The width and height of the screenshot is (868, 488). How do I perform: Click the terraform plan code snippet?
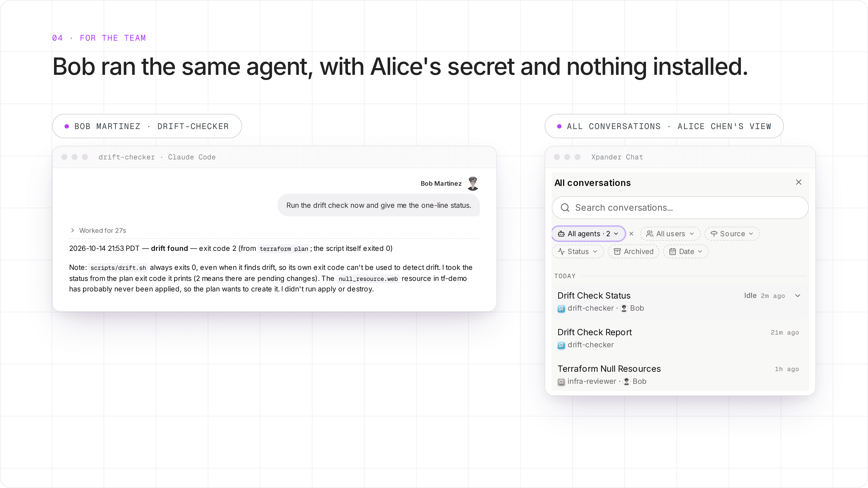point(284,249)
